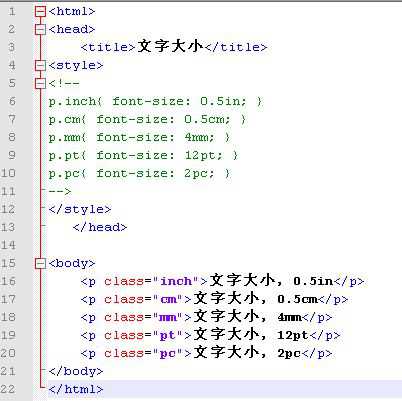Screen dimensions: 402x401
Task: Click the </head> closing tag
Action: coord(100,227)
